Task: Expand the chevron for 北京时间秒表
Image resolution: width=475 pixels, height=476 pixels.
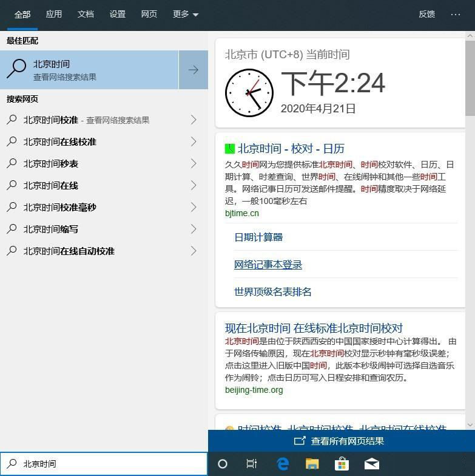Action: (194, 164)
